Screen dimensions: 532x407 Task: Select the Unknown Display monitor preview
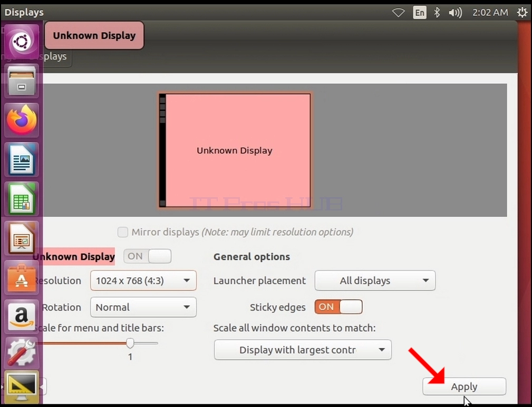pyautogui.click(x=235, y=150)
